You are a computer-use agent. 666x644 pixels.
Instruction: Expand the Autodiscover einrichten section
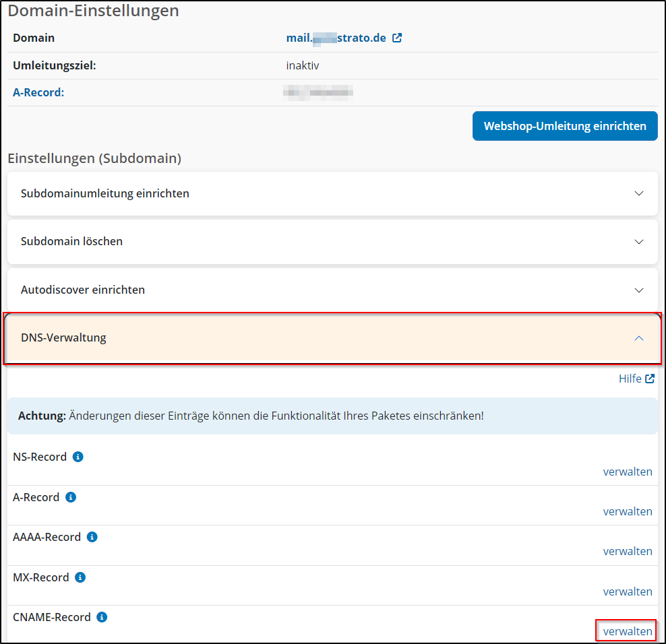[x=332, y=290]
